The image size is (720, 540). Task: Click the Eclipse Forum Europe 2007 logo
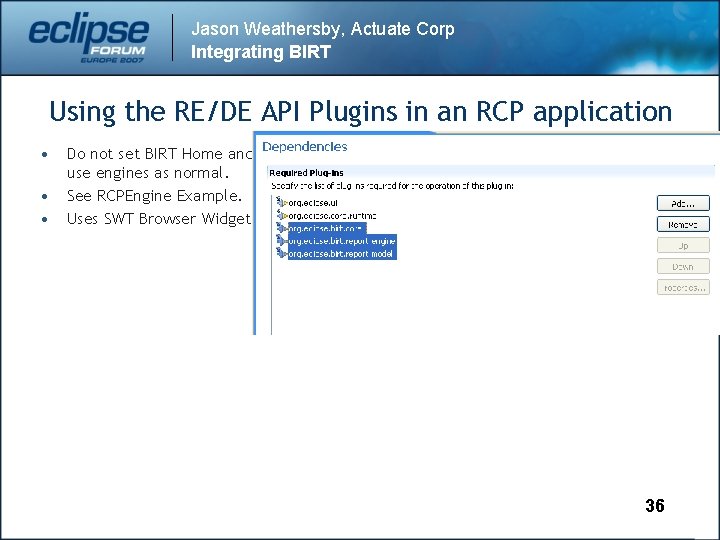pos(89,38)
